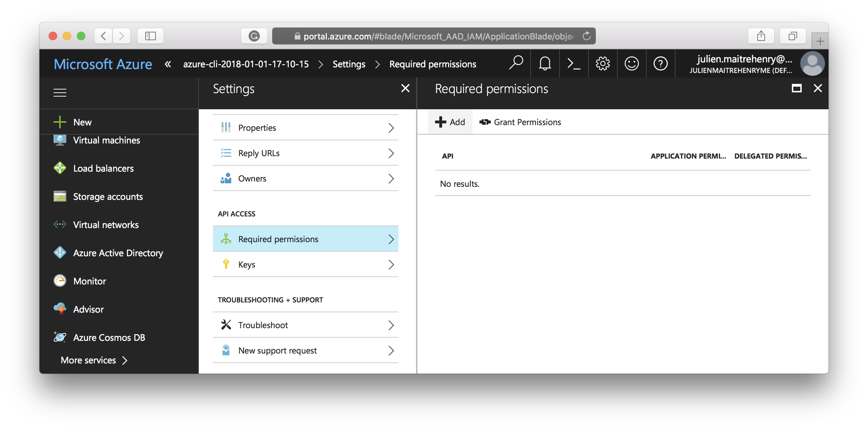Expand the Owners row chevron
The width and height of the screenshot is (868, 430).
pyautogui.click(x=391, y=178)
